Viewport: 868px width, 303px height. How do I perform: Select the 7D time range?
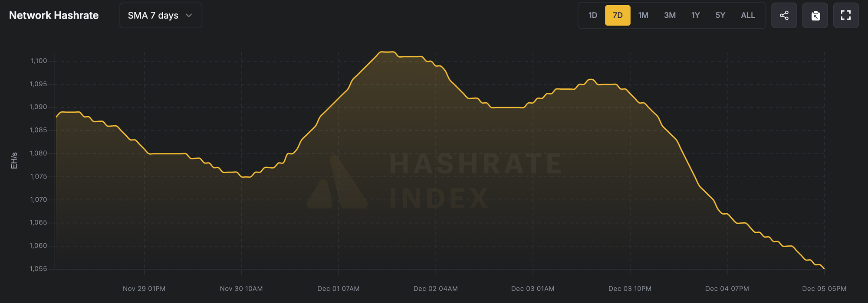tap(618, 15)
